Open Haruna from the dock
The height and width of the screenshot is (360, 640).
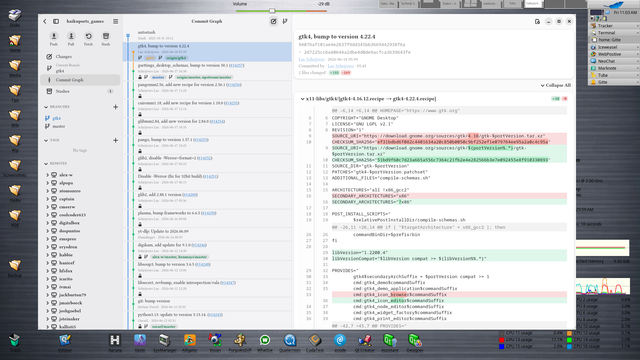point(115,342)
